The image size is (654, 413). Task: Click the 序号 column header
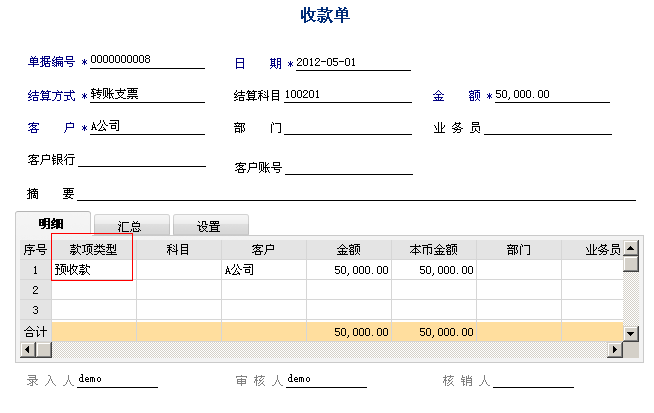[36, 249]
